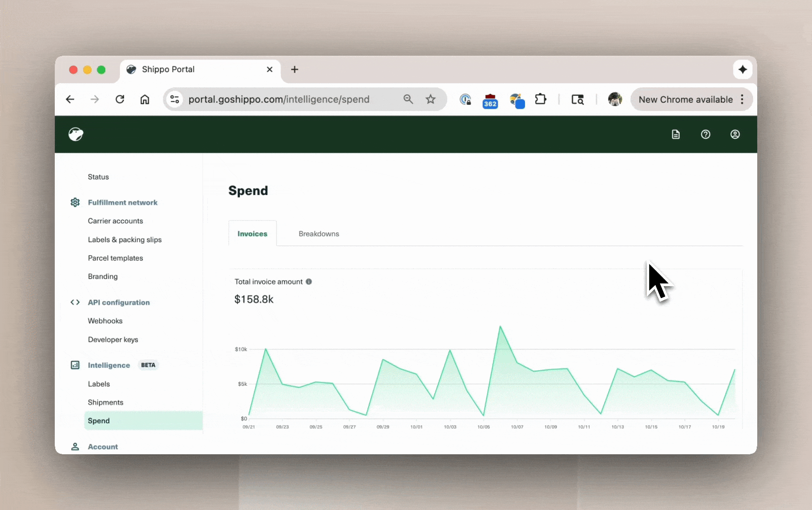This screenshot has height=510, width=812.
Task: Close the Shippo Portal tab
Action: [270, 69]
